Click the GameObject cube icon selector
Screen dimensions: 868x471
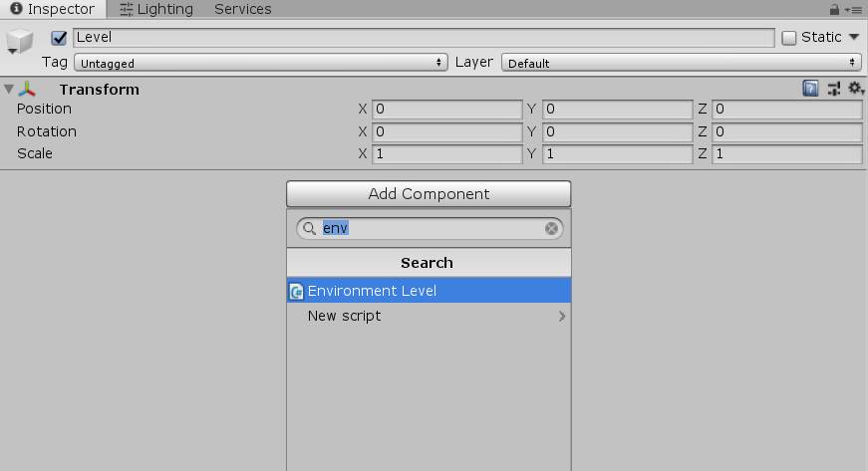click(x=19, y=42)
